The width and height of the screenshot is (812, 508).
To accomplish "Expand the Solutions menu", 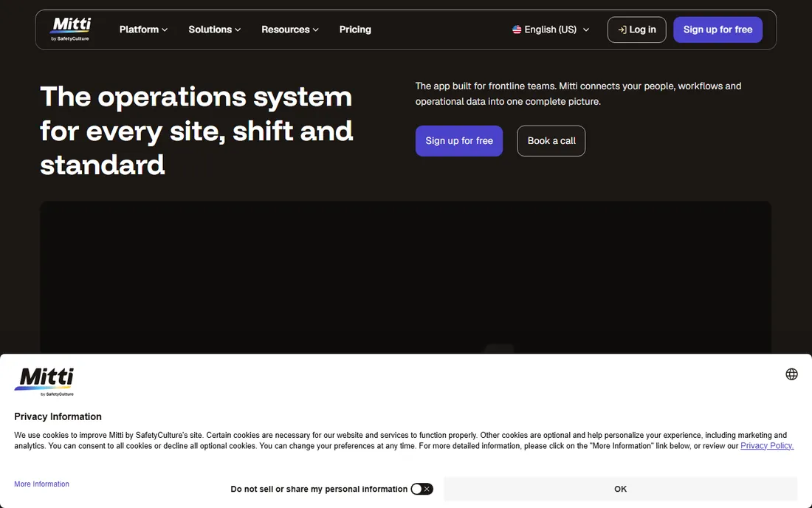I will (214, 30).
